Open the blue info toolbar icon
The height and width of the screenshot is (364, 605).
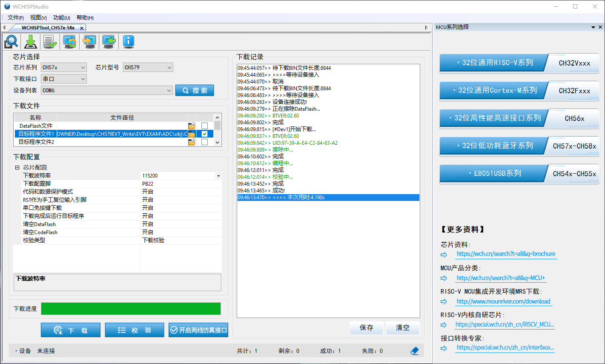[x=129, y=41]
